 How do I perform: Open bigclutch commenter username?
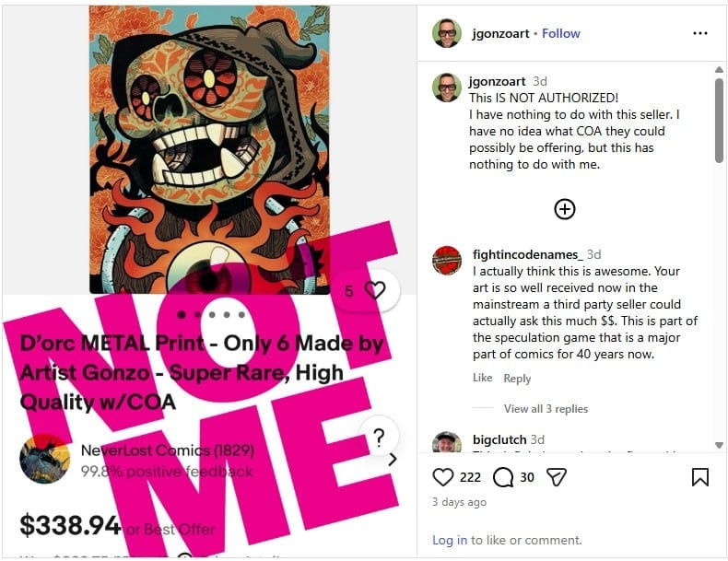click(499, 439)
